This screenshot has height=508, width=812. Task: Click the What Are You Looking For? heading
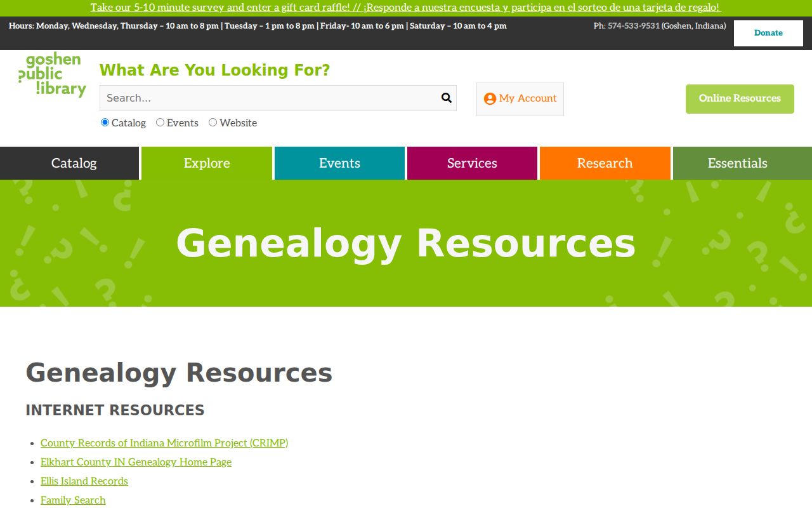pos(214,70)
